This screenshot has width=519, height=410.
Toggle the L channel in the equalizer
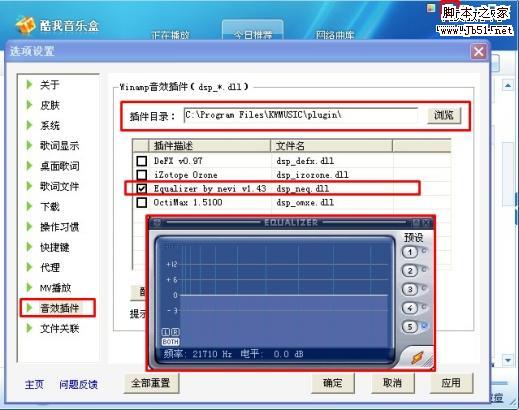[x=166, y=332]
